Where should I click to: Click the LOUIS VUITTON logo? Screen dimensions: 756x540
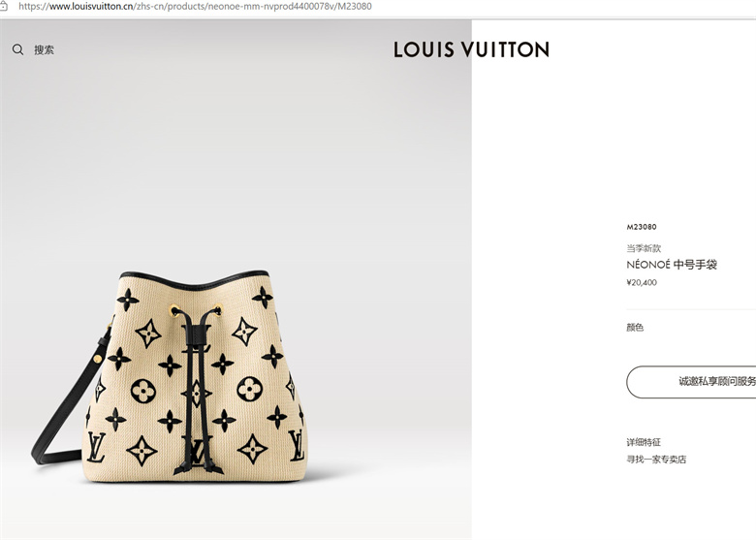coord(472,49)
